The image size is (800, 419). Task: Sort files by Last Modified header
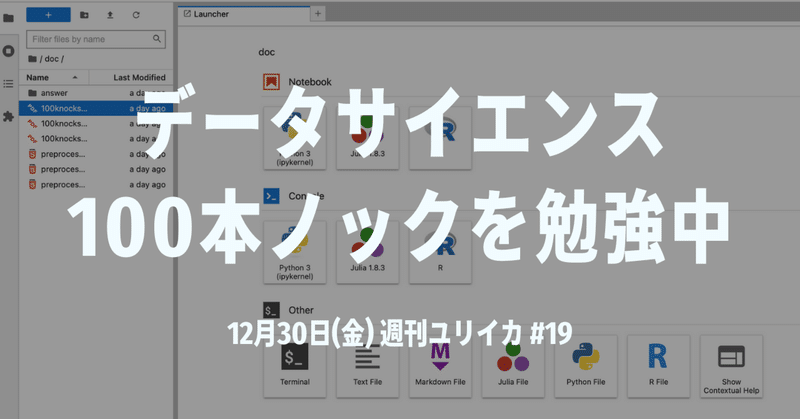coord(132,78)
